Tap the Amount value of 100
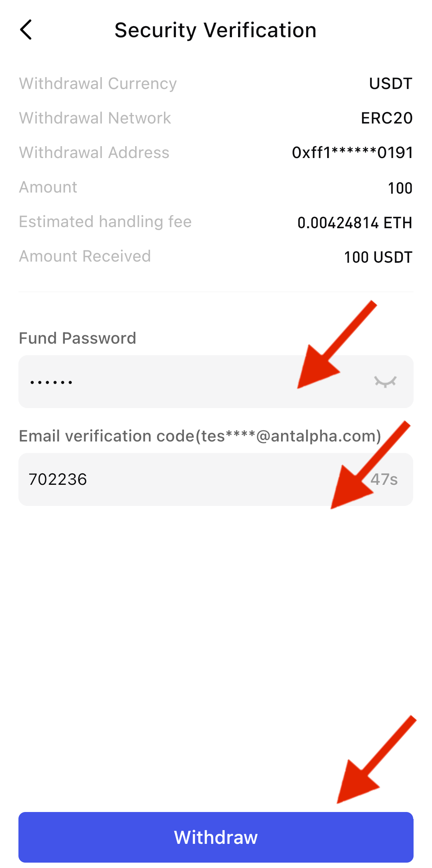Viewport: 432px width, 868px height. (400, 187)
